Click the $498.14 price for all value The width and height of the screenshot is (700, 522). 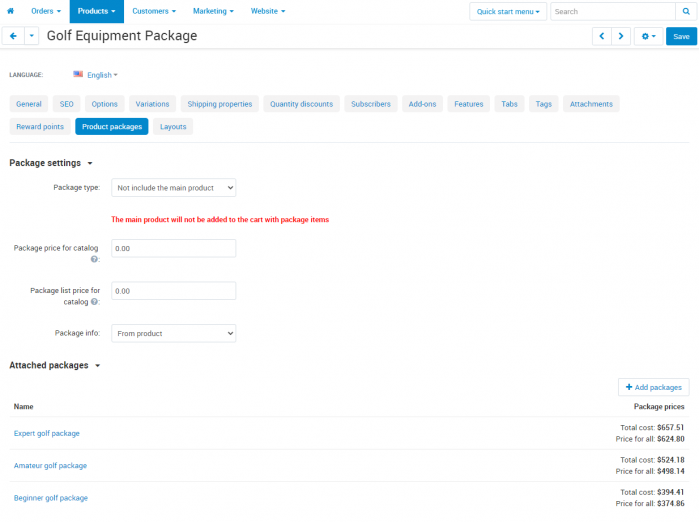click(671, 471)
